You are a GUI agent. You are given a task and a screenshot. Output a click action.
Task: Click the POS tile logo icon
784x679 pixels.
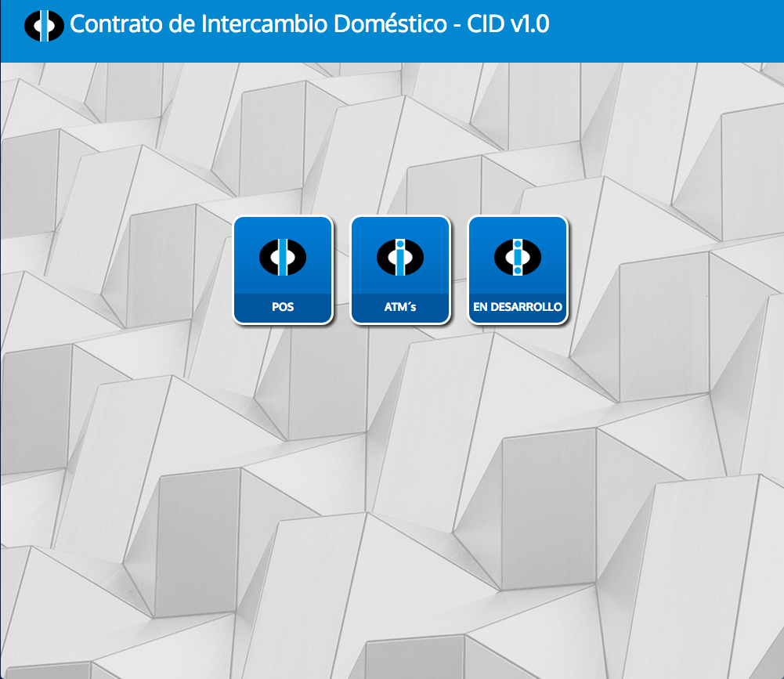click(283, 257)
